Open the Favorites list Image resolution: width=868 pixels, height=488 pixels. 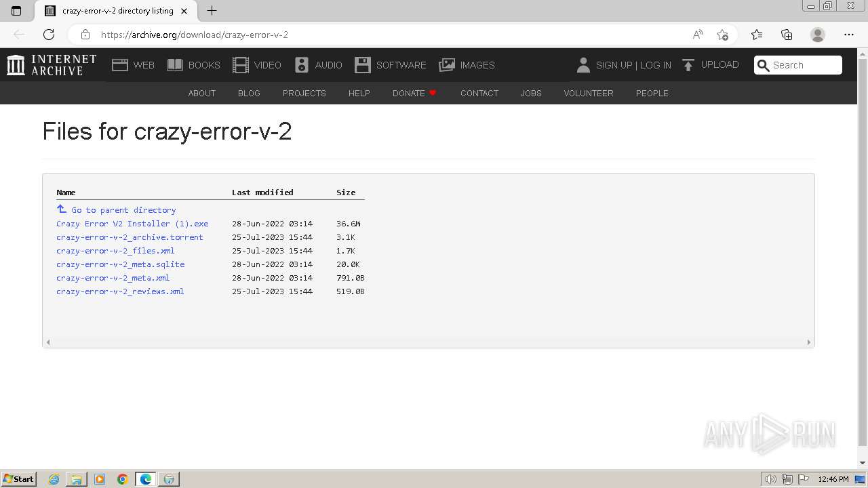coord(757,35)
